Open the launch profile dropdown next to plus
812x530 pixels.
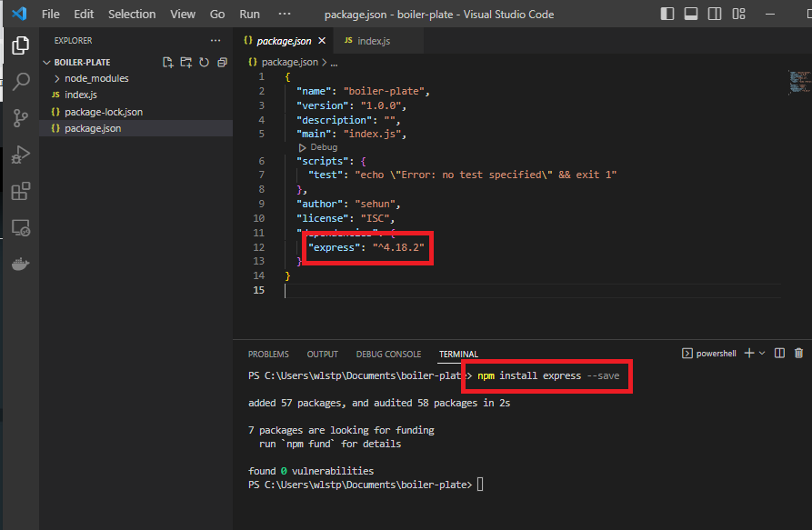762,353
